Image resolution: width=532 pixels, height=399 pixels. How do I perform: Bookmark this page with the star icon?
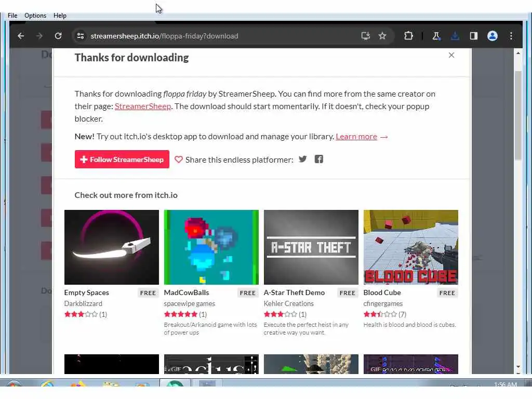(x=382, y=36)
